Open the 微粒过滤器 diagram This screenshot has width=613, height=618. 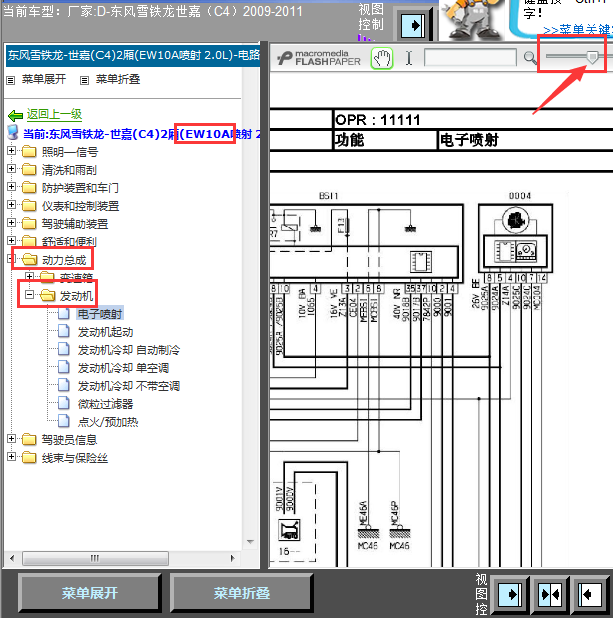pos(105,404)
